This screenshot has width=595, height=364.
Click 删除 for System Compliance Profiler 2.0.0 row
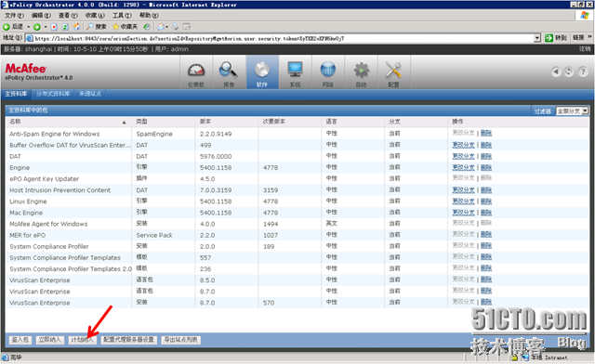coord(485,246)
